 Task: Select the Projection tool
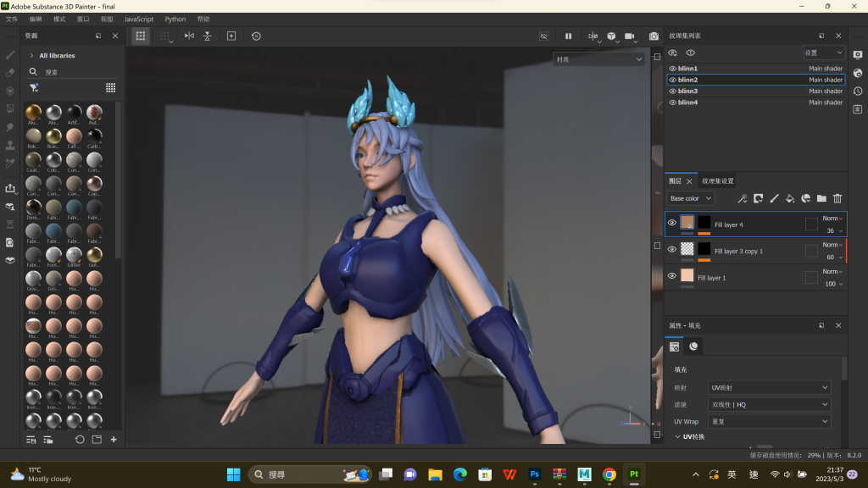(x=10, y=91)
